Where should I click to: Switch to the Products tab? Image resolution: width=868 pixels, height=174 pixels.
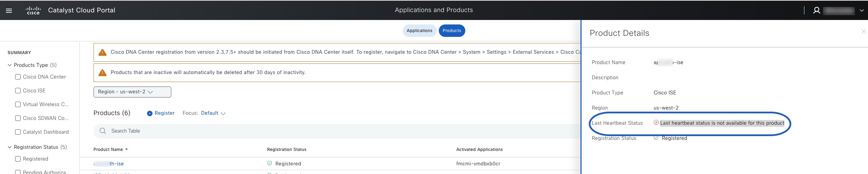(x=452, y=31)
